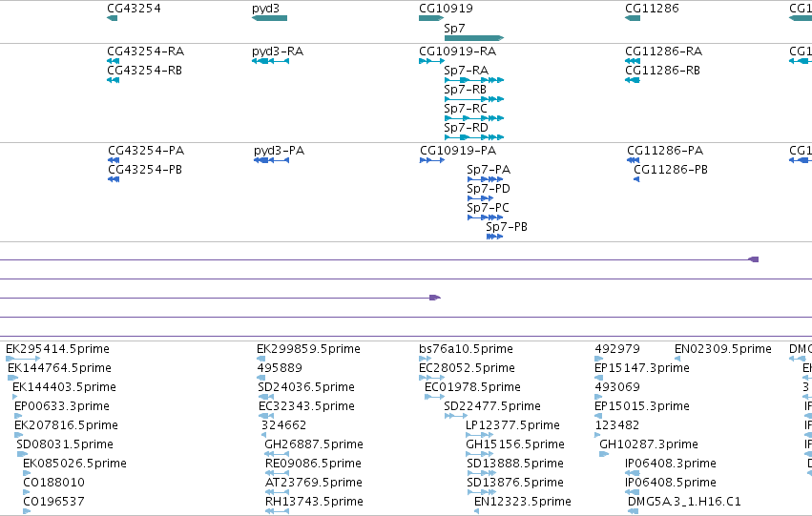The image size is (812, 516).
Task: Select EST EP15147.3prime
Action: (x=598, y=378)
